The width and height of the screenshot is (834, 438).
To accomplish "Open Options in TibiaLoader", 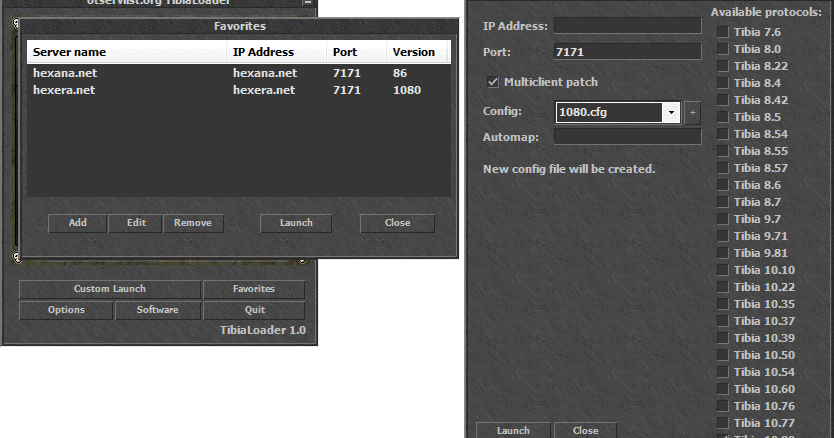I will (66, 310).
